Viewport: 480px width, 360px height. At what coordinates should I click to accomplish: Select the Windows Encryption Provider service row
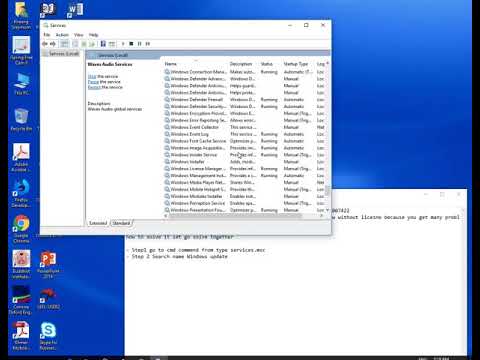pos(244,113)
